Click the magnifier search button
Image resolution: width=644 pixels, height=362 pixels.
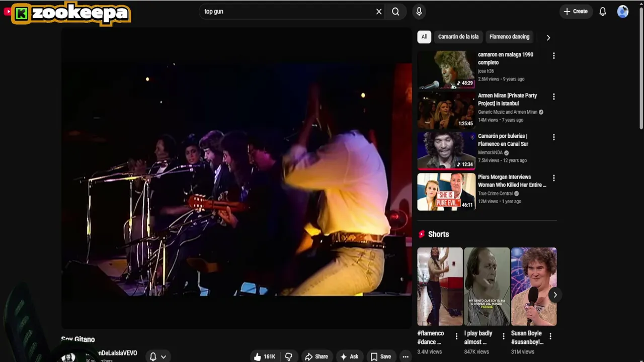(x=395, y=12)
